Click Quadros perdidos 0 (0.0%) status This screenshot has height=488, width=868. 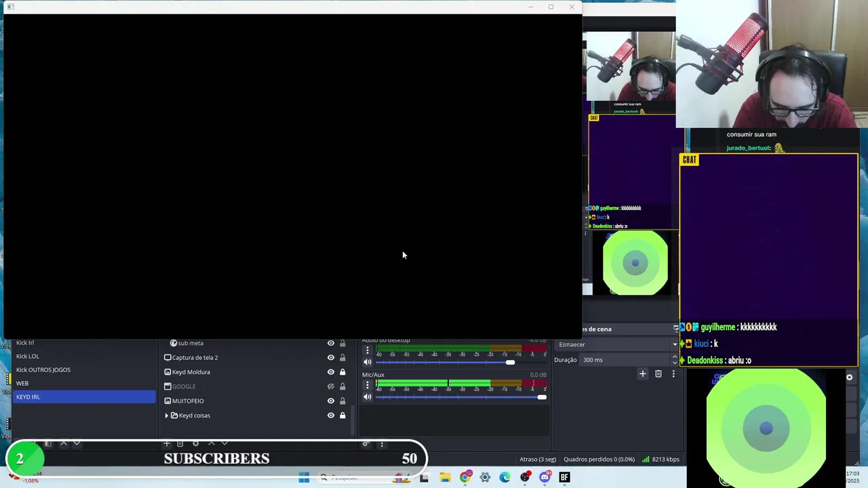(x=599, y=460)
